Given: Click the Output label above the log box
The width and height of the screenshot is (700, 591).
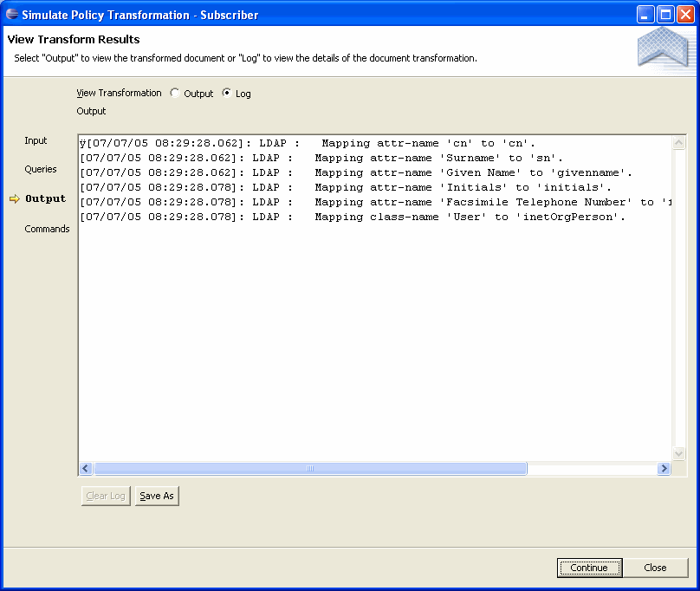Looking at the screenshot, I should [x=91, y=111].
